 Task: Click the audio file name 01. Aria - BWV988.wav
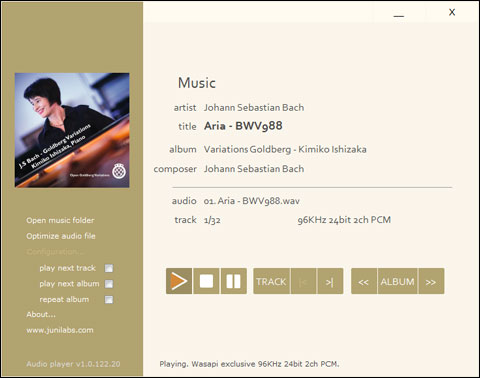coord(252,201)
